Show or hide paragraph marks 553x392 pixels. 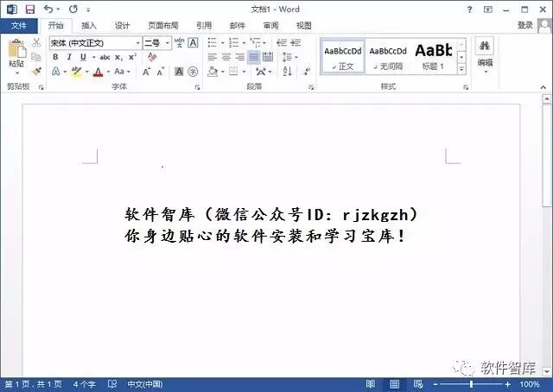click(307, 72)
